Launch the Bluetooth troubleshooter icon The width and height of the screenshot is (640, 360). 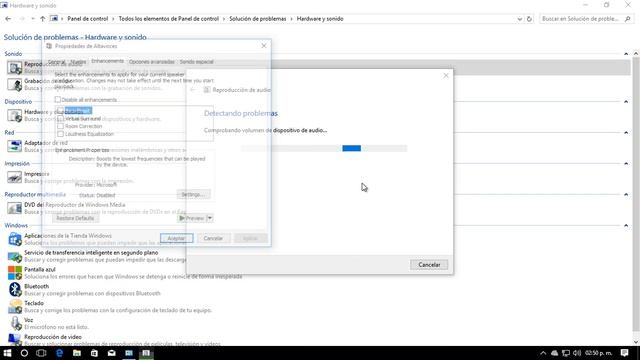(x=15, y=289)
